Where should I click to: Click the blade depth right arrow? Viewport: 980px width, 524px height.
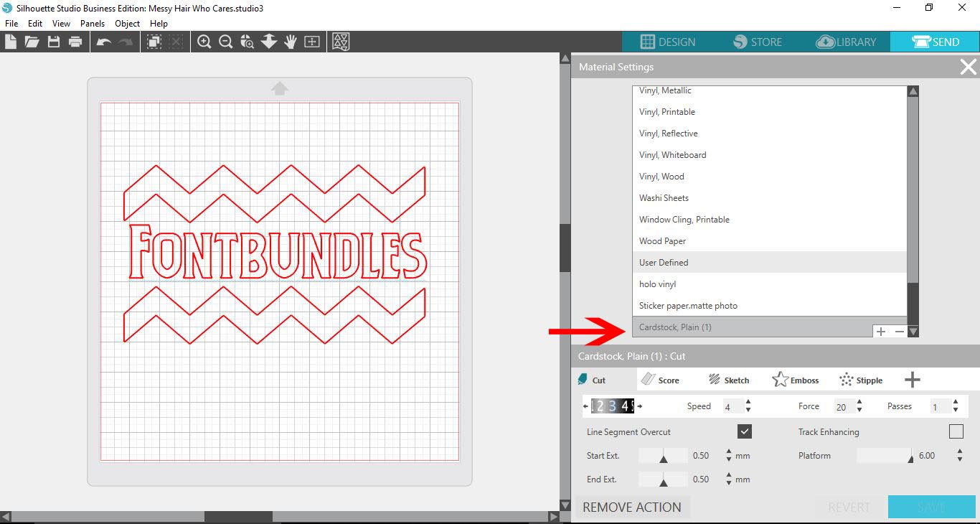[640, 406]
